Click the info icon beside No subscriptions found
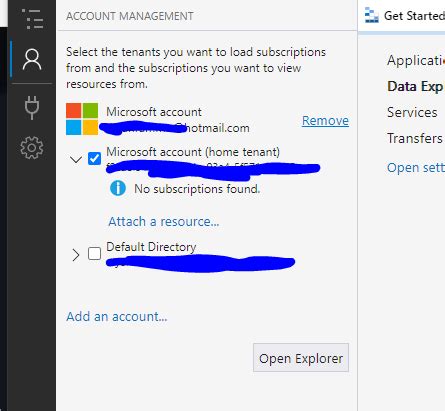 118,189
